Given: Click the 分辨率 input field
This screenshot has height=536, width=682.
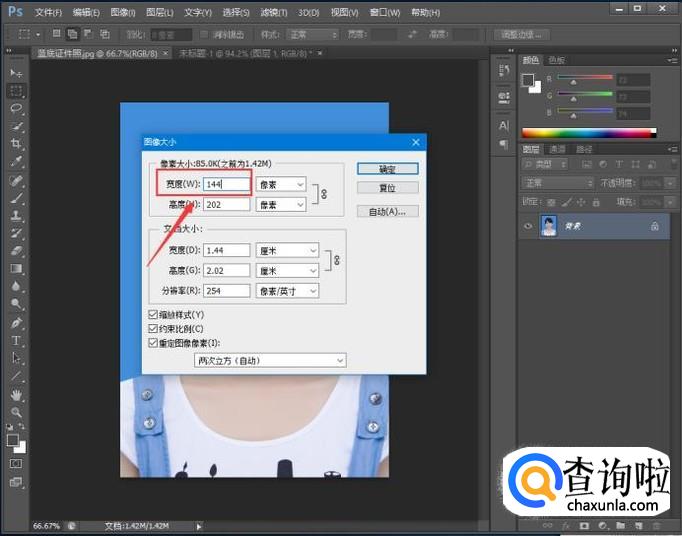Looking at the screenshot, I should click(x=226, y=291).
